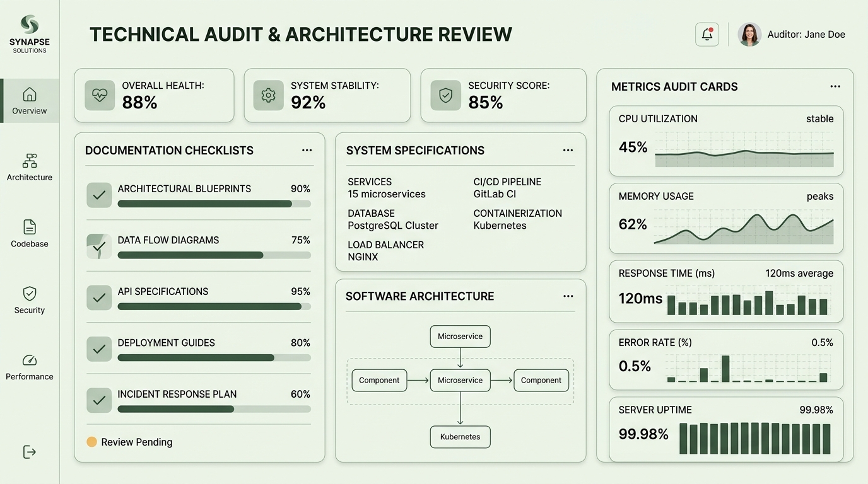
Task: Click the 'PostgreSQL Cluster' database value
Action: (393, 226)
